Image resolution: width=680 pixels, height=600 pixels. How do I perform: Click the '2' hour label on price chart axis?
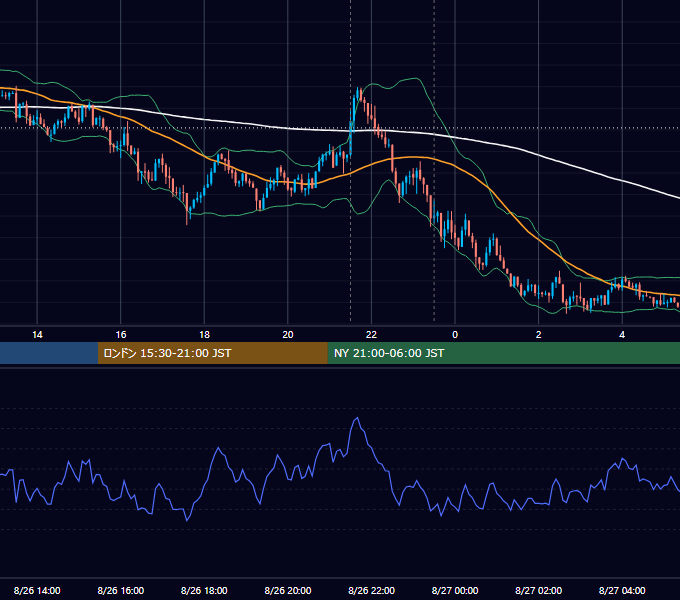[x=539, y=335]
